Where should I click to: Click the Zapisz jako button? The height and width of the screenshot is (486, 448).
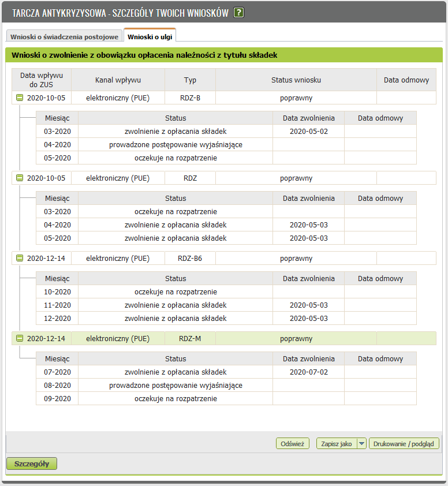(337, 443)
